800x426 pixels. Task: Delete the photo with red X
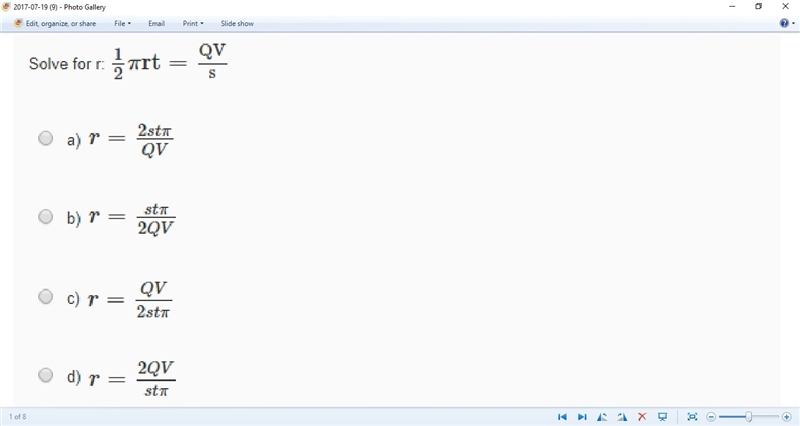[642, 417]
